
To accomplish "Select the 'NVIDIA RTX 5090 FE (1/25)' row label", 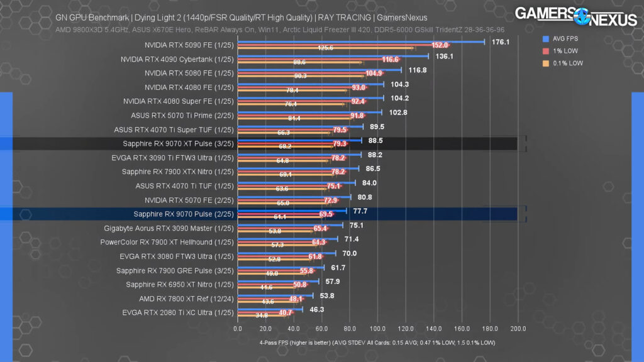I will coord(189,45).
